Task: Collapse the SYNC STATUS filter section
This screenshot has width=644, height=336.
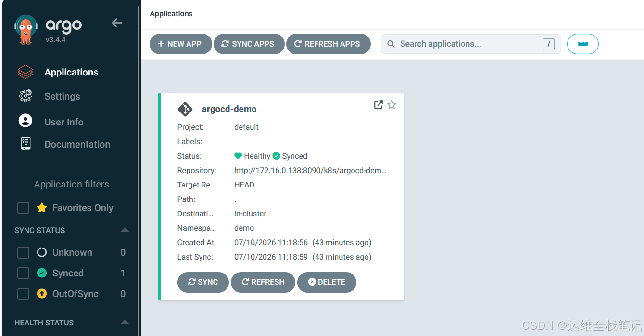Action: click(125, 230)
